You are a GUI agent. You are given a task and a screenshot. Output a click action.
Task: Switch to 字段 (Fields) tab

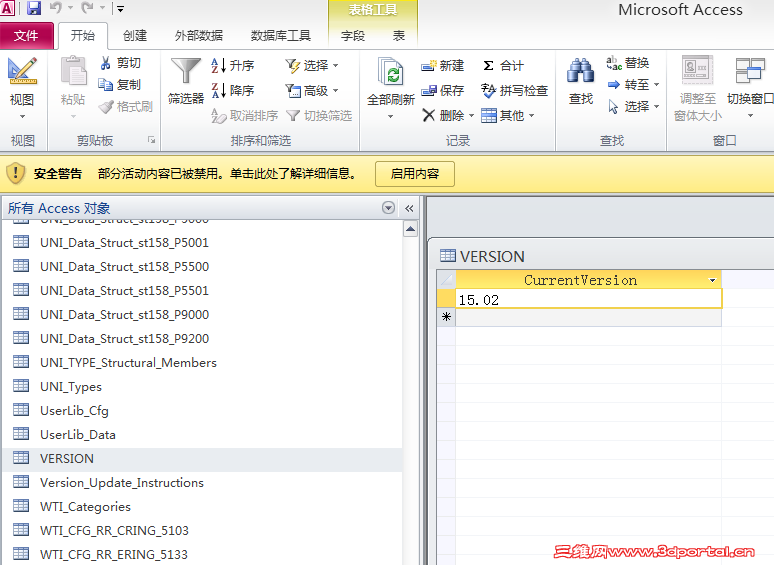tap(352, 36)
